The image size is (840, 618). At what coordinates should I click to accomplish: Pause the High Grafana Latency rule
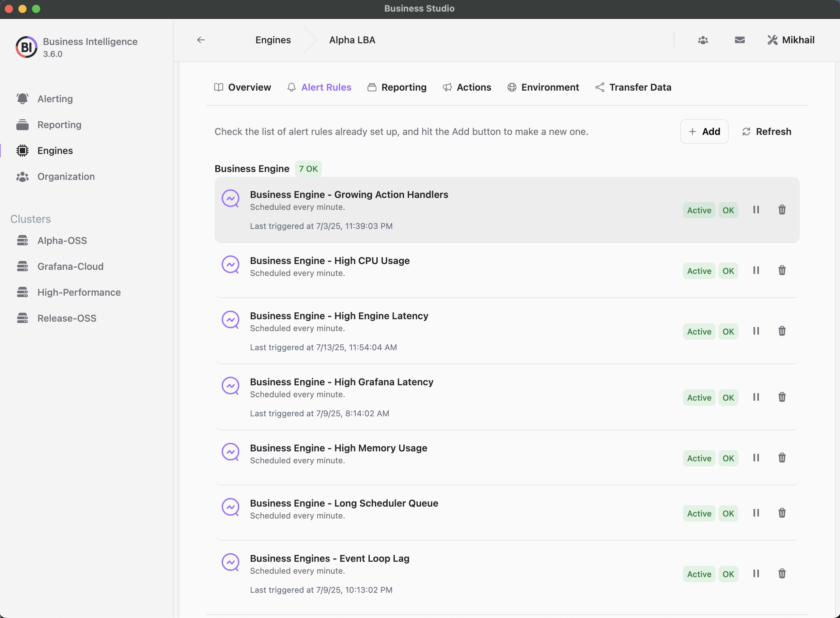click(x=756, y=397)
